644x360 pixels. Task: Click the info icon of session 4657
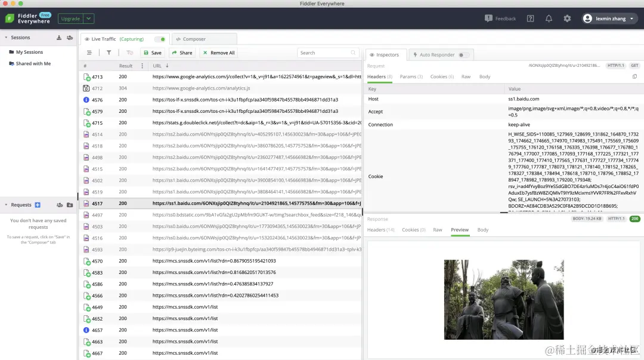[x=86, y=330]
